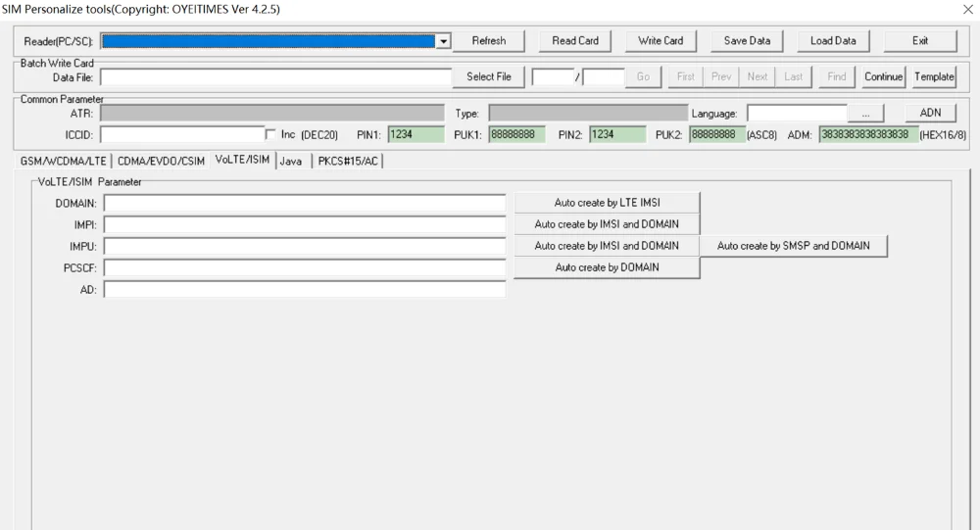Click the ADN button

(x=930, y=113)
